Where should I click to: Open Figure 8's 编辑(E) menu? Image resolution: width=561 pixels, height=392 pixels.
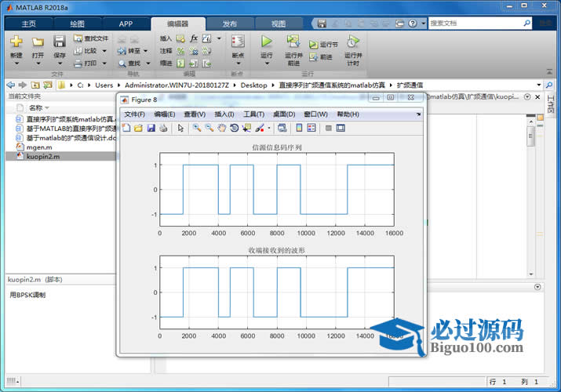[x=165, y=114]
